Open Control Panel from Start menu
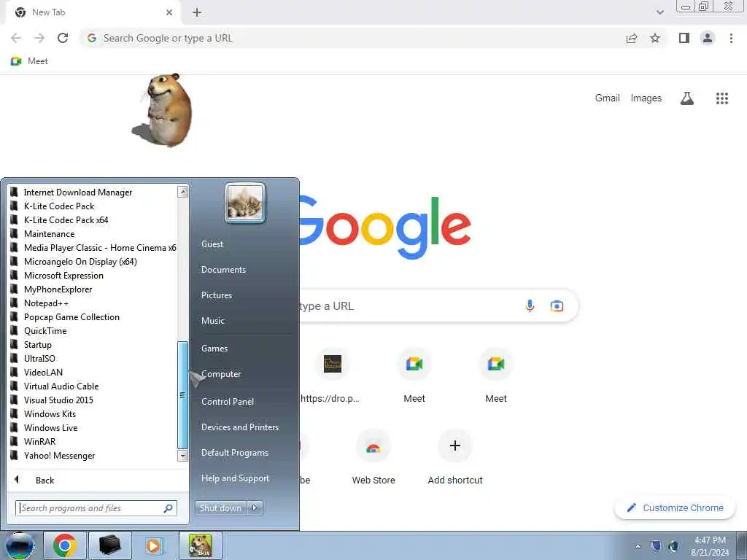The width and height of the screenshot is (747, 560). (228, 402)
